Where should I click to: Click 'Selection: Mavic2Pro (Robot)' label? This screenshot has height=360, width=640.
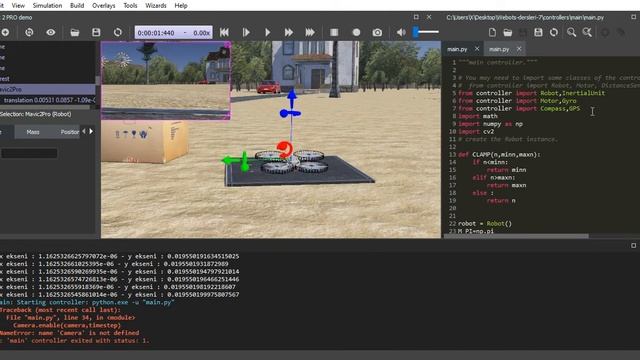pos(36,114)
